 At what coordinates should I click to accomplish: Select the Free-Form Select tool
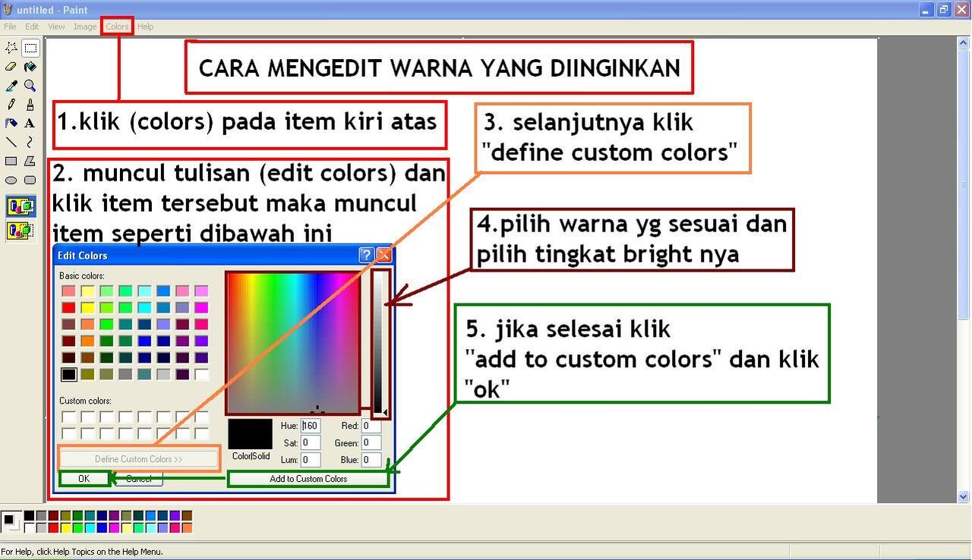coord(11,48)
